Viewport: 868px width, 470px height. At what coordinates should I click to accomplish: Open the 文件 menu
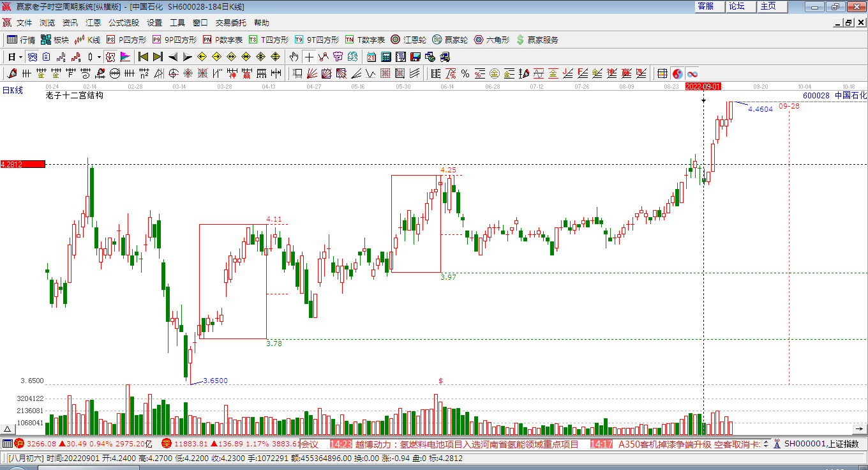24,22
